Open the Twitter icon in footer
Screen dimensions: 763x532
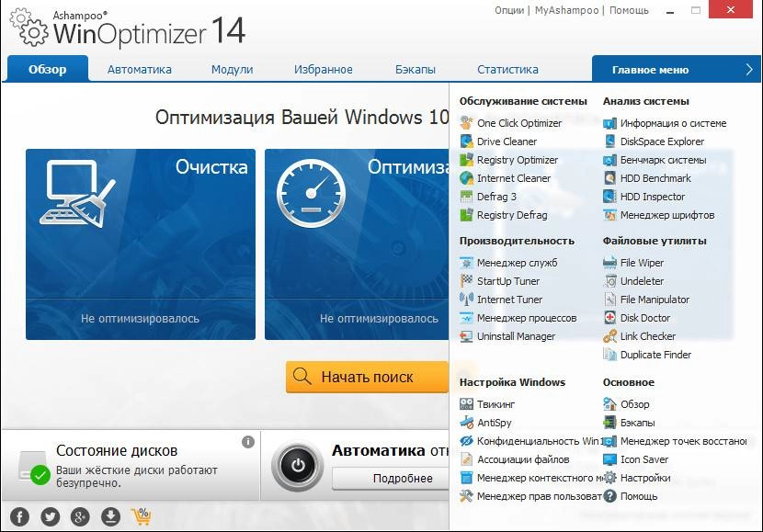51,516
